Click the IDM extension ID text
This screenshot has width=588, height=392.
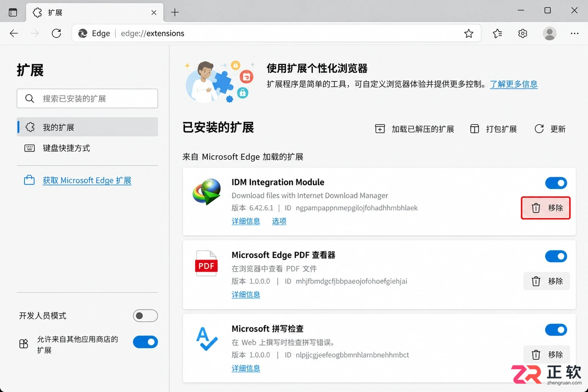coord(357,208)
